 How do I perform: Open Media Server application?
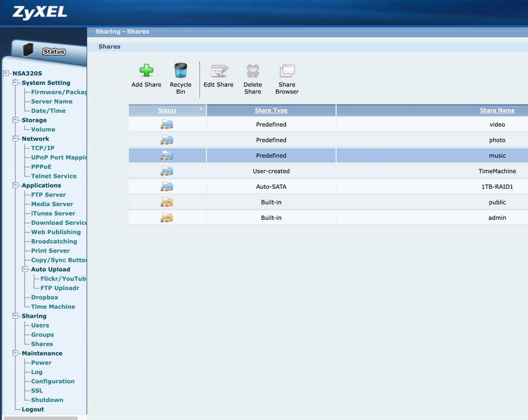pyautogui.click(x=52, y=204)
